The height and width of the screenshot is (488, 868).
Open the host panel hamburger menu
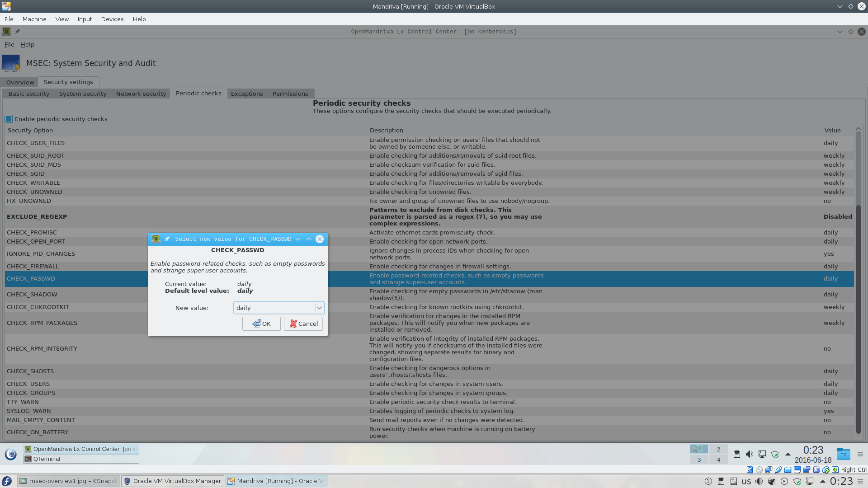(860, 481)
